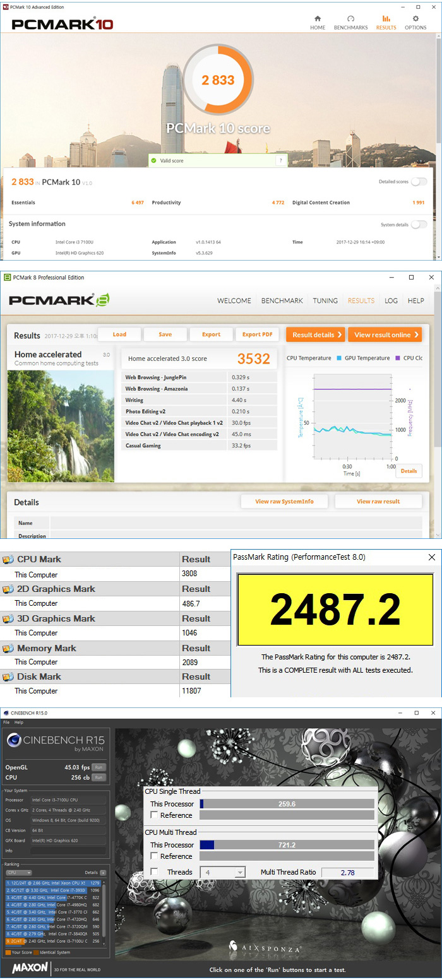The width and height of the screenshot is (442, 980).
Task: Click 2D Graphics Mark row icon
Action: click(8, 589)
